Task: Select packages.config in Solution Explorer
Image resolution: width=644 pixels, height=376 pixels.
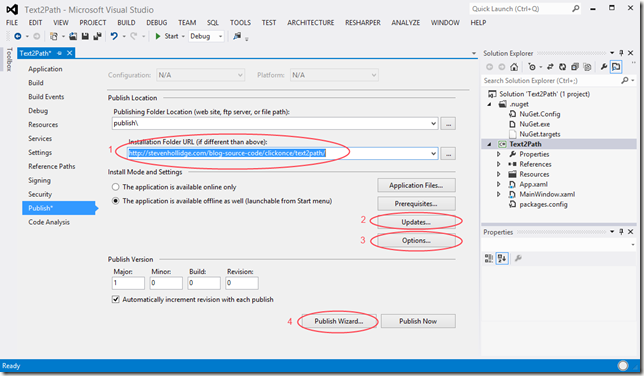Action: coord(543,204)
